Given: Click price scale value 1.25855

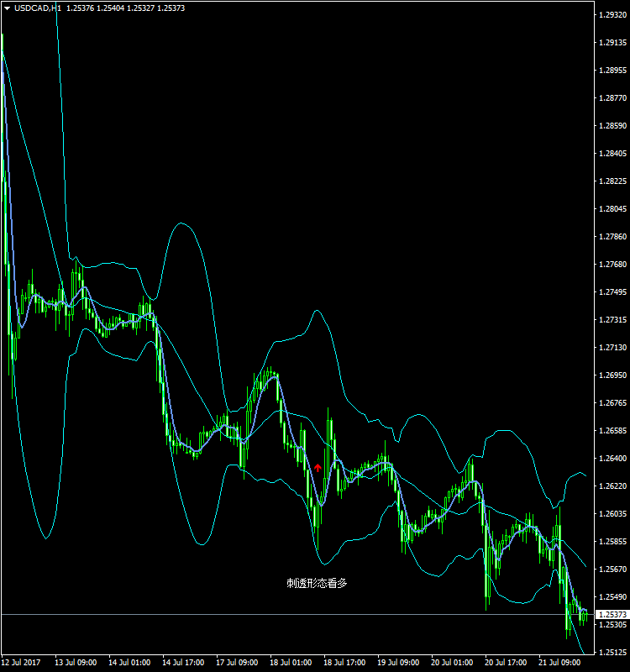Looking at the screenshot, I should [612, 541].
